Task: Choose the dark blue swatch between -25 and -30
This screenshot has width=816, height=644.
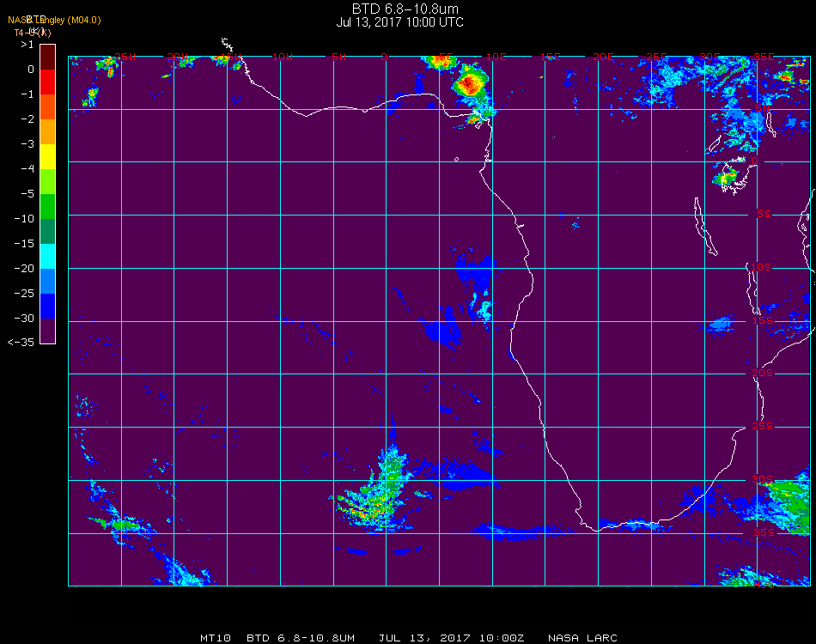Action: (48, 307)
